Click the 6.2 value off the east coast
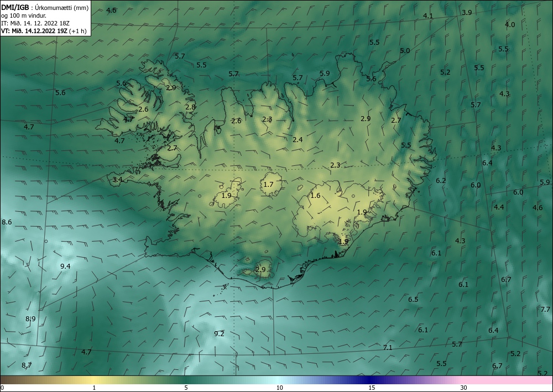The height and width of the screenshot is (392, 553). [x=441, y=180]
